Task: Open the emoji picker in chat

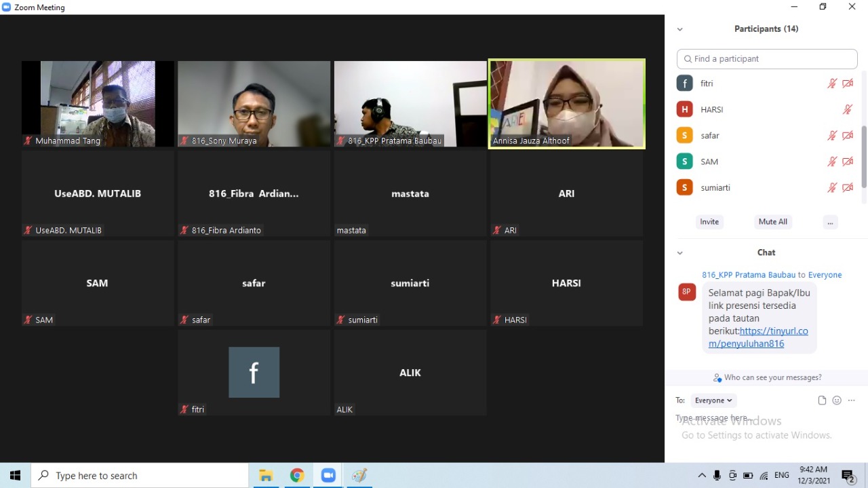Action: click(x=837, y=400)
